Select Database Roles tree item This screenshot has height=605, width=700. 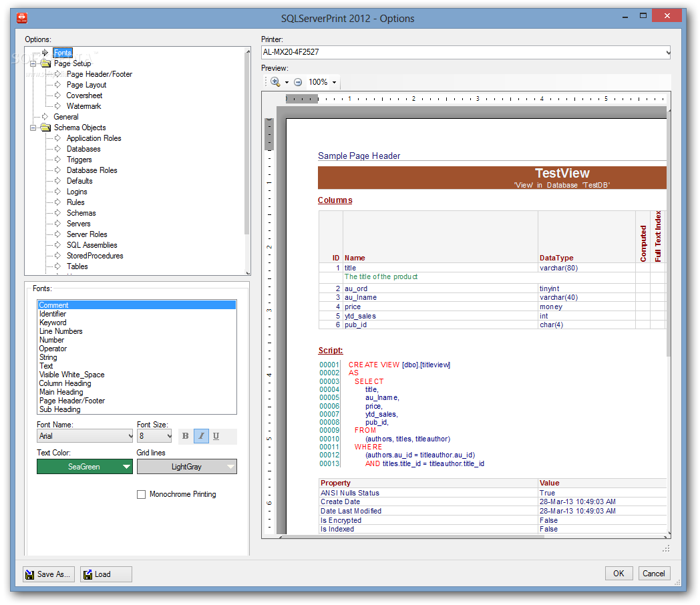tap(92, 170)
